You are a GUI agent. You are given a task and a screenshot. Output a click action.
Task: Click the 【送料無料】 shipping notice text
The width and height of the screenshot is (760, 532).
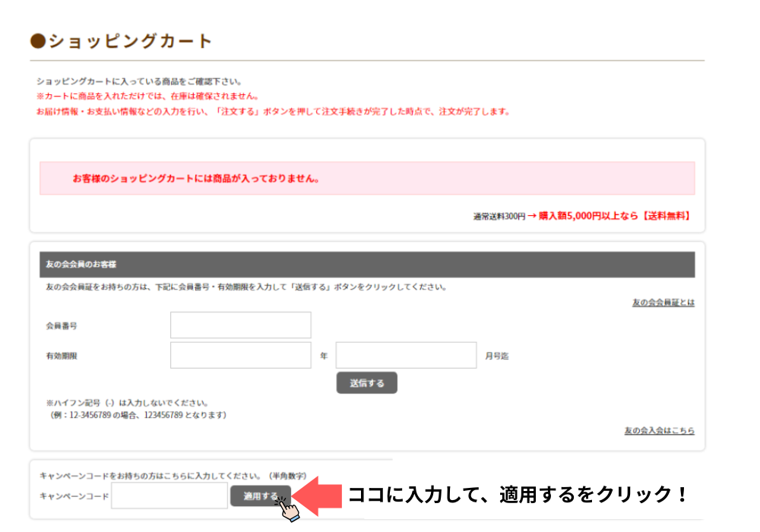click(x=666, y=216)
